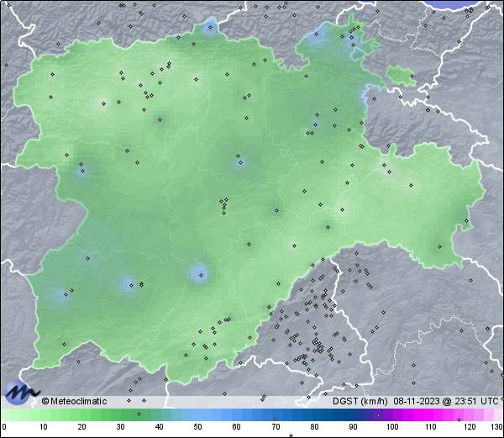Click scale label 20
The image size is (504, 438).
[82, 427]
